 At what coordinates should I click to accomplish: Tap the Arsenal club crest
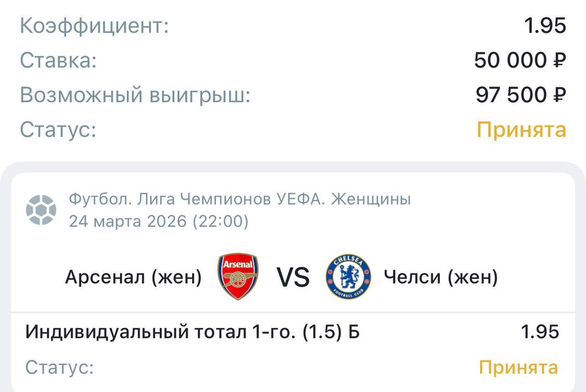tap(238, 277)
